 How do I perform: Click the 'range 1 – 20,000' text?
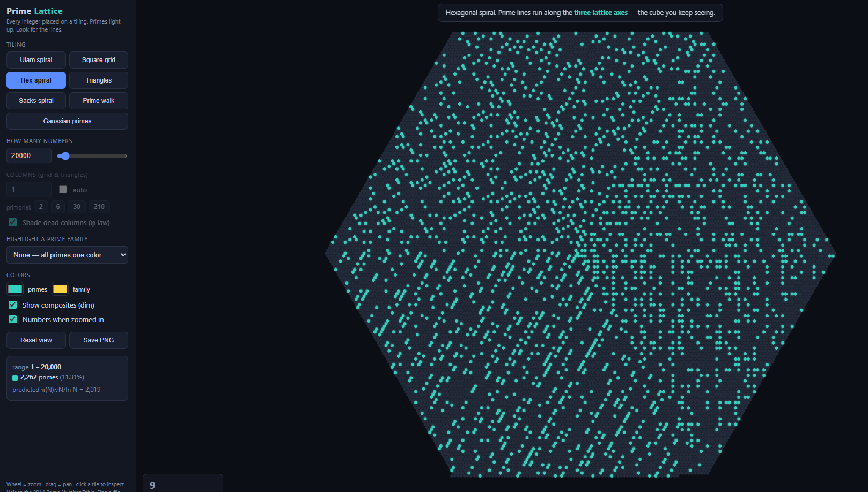pyautogui.click(x=36, y=367)
